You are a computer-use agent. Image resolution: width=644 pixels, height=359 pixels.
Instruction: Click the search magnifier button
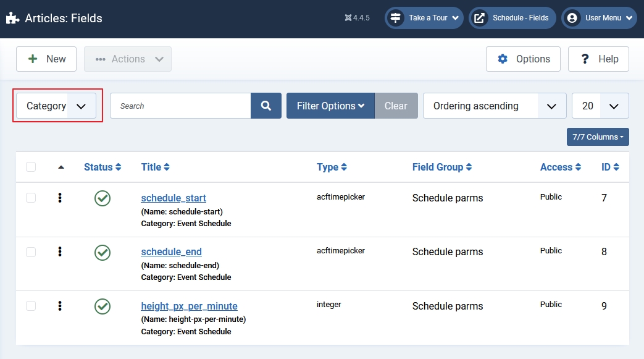point(266,106)
